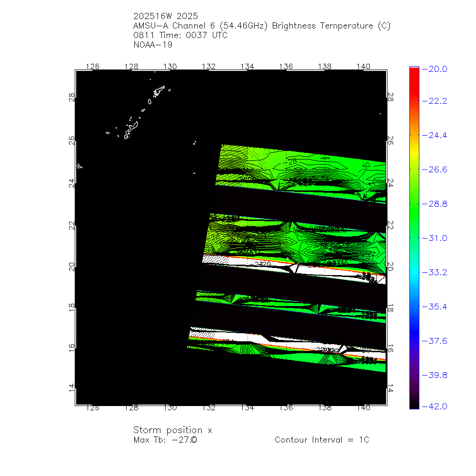The width and height of the screenshot is (476, 476).
Task: Click the Amami island outline near 129.5E
Action: pos(159,91)
